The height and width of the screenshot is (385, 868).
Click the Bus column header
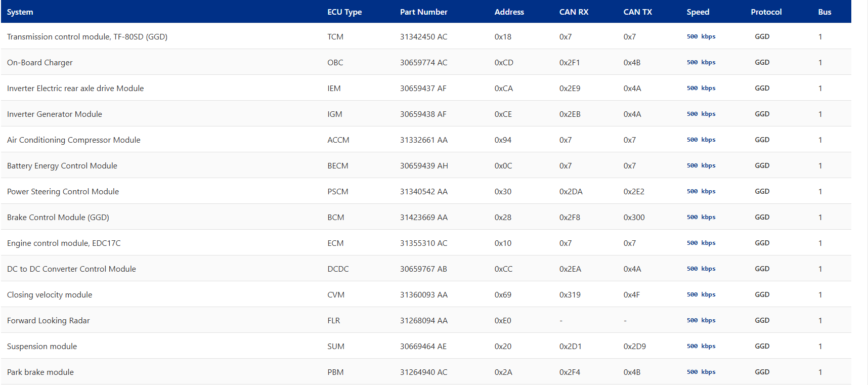[824, 12]
